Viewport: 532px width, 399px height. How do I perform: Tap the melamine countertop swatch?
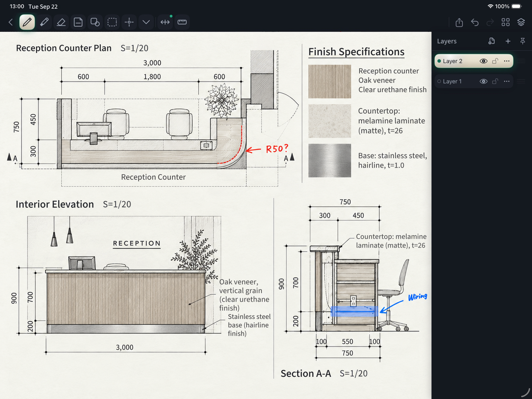tap(330, 121)
